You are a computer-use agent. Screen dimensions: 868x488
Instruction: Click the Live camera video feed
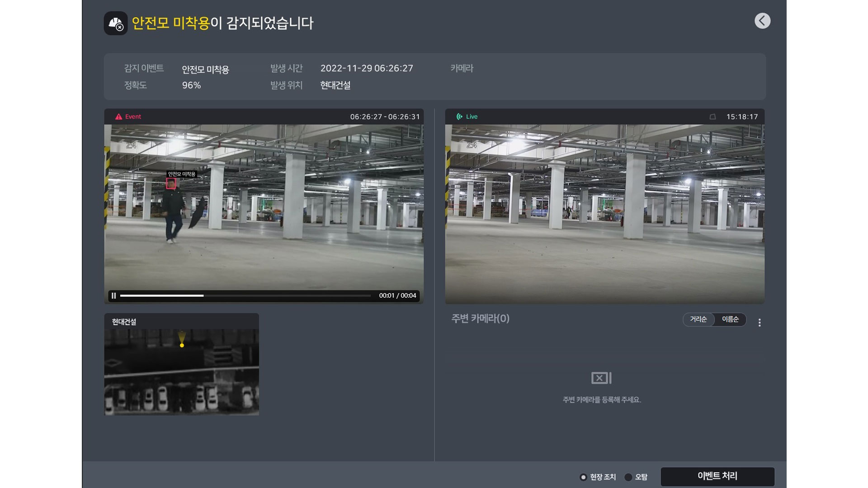click(x=604, y=214)
